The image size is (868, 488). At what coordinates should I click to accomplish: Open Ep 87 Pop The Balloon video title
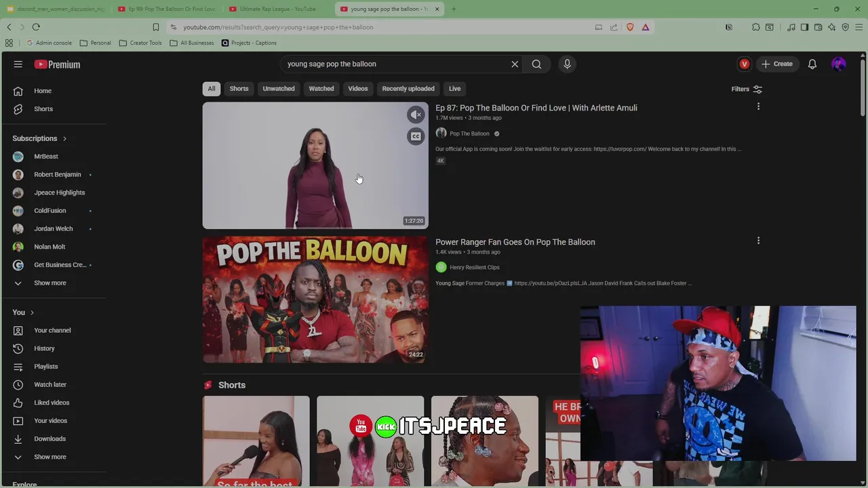click(x=536, y=108)
